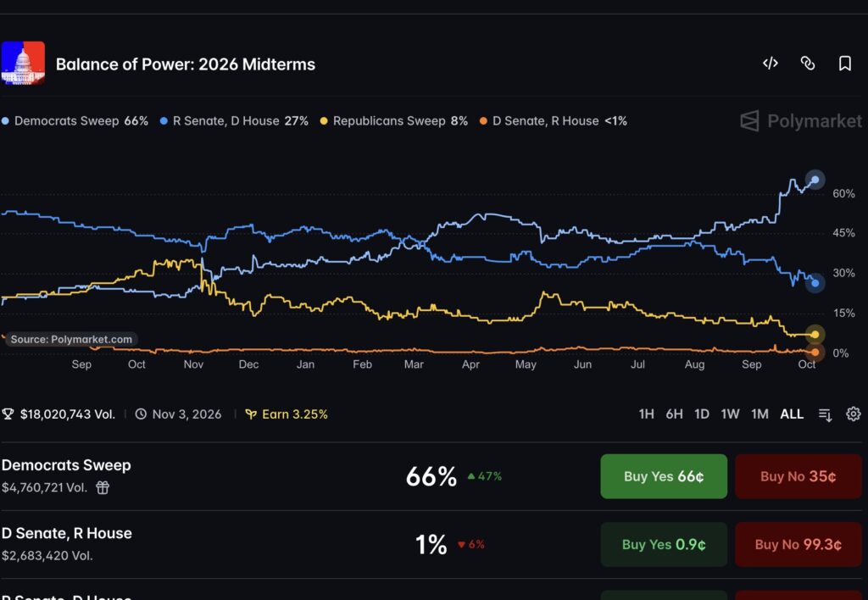Buy No 35¢ for Democrats Sweep
The height and width of the screenshot is (600, 868).
[798, 476]
